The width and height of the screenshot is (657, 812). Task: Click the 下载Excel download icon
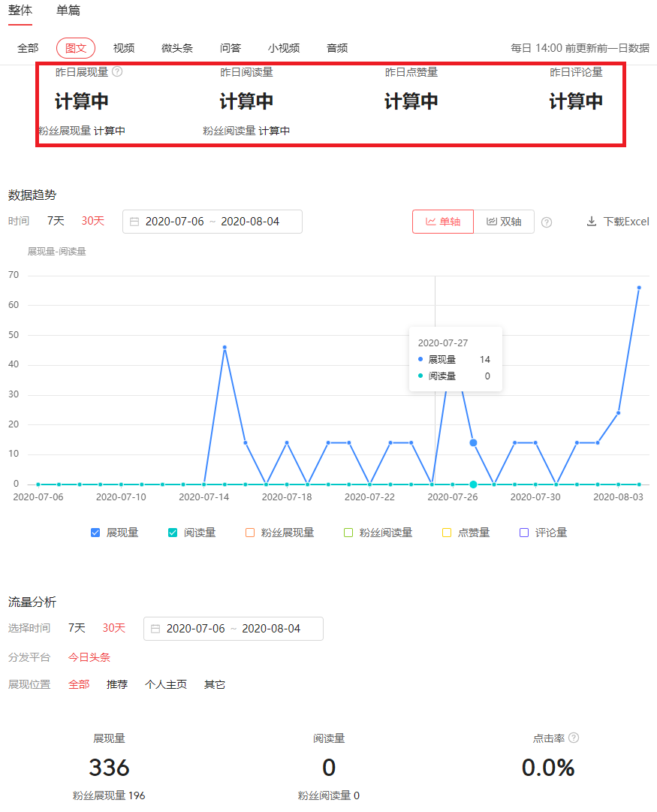593,221
